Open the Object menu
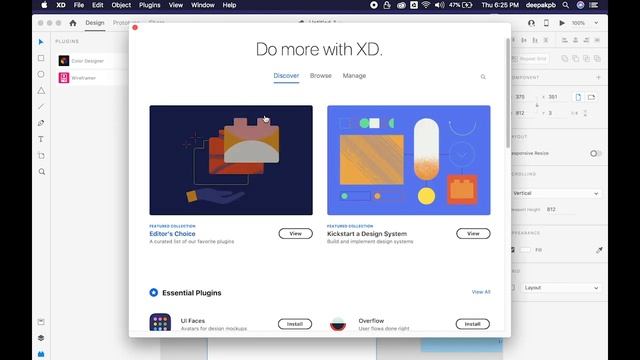640x360 pixels. click(121, 5)
